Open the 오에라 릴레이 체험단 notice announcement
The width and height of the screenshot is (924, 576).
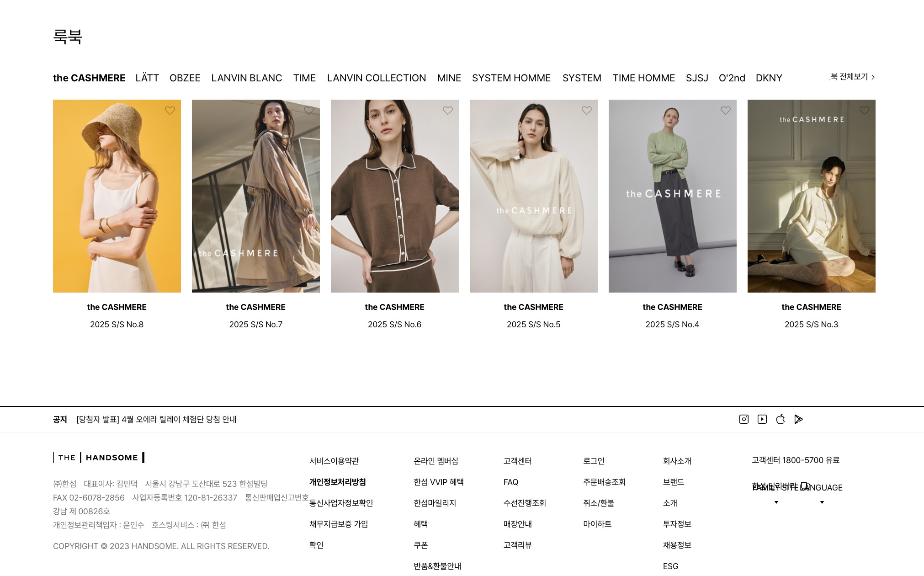(156, 419)
